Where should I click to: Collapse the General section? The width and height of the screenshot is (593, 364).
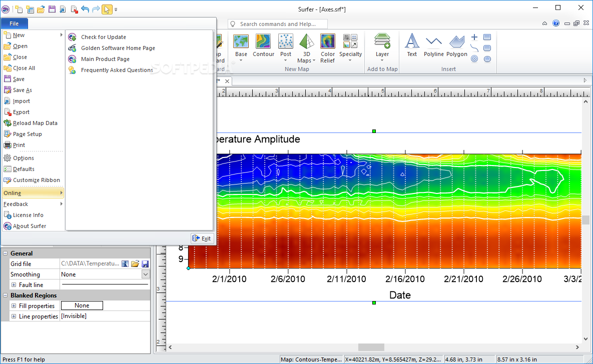6,253
